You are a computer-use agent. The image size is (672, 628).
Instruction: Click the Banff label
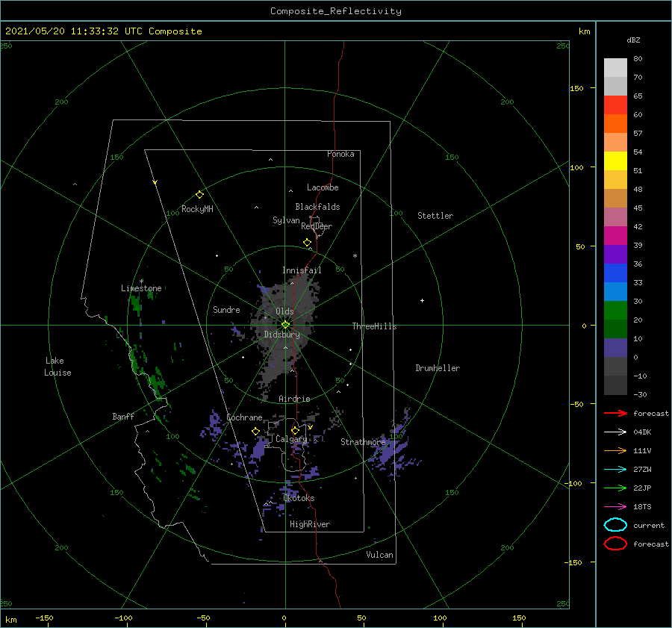pos(123,417)
